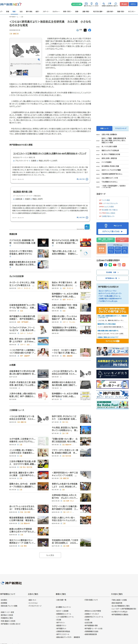Open the オピニオン menu item

(x=132, y=11)
